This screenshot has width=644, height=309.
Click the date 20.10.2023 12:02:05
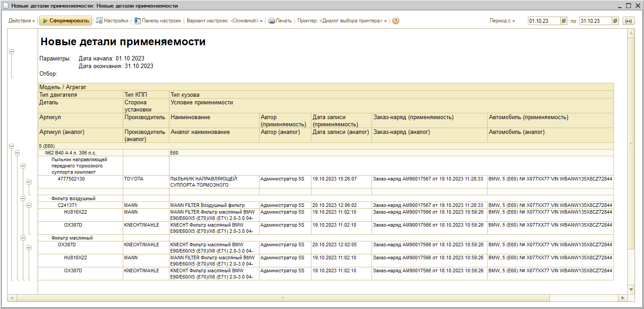point(334,245)
